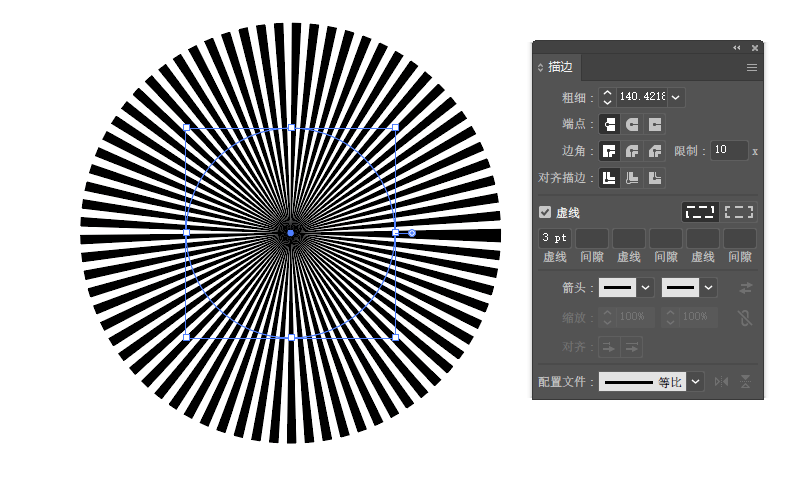799x498 pixels.
Task: Align stroke to outside icon
Action: 655,178
